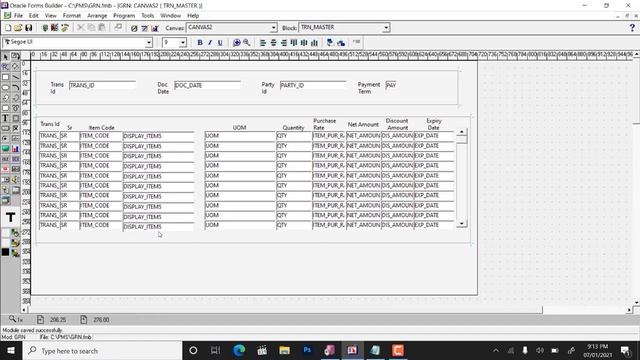Click the Cut toolbar icon
The height and width of the screenshot is (360, 640).
pos(81,28)
